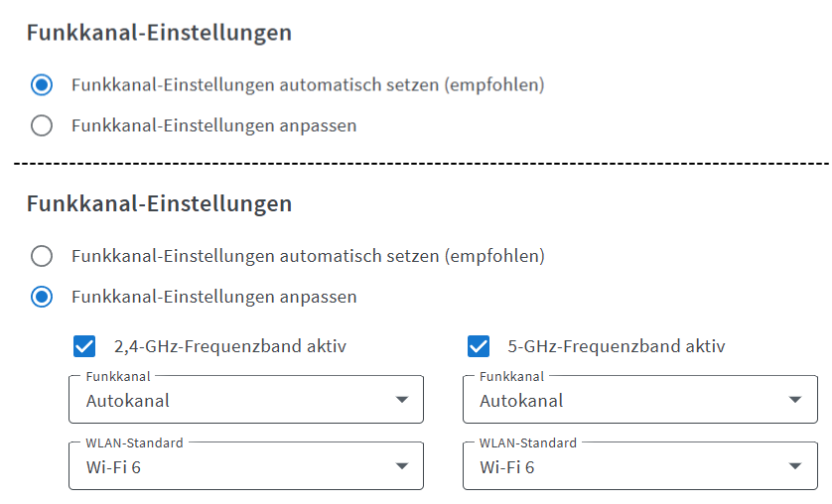832x504 pixels.
Task: Select the unselected 'Funkkanal-Einstellungen anpassen' radio button
Action: [x=42, y=126]
